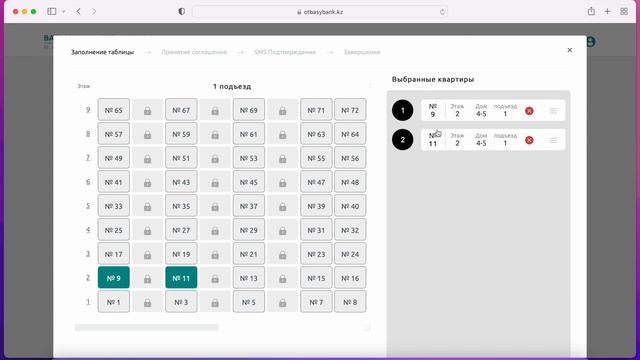
Task: Click locked cell between № 5 and № 7
Action: pyautogui.click(x=282, y=302)
